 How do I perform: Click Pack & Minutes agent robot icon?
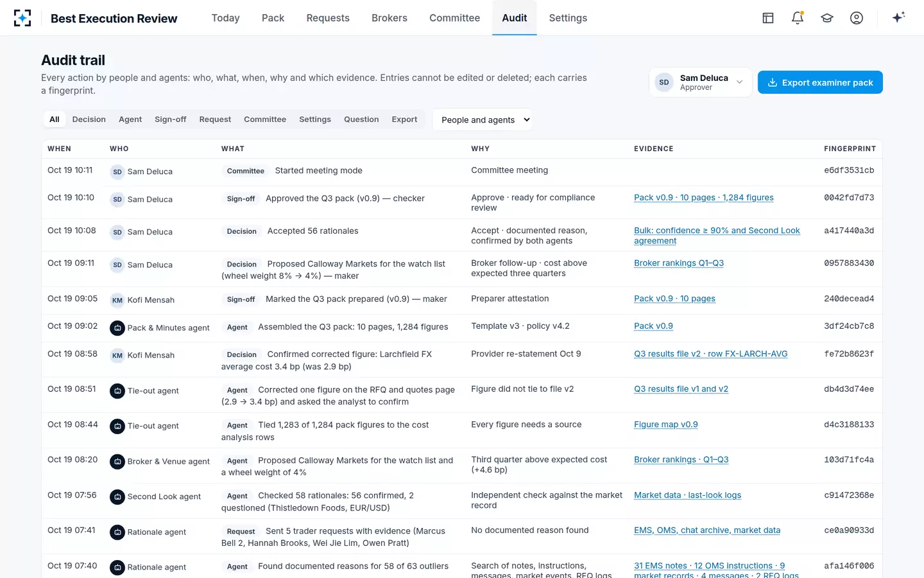[117, 328]
